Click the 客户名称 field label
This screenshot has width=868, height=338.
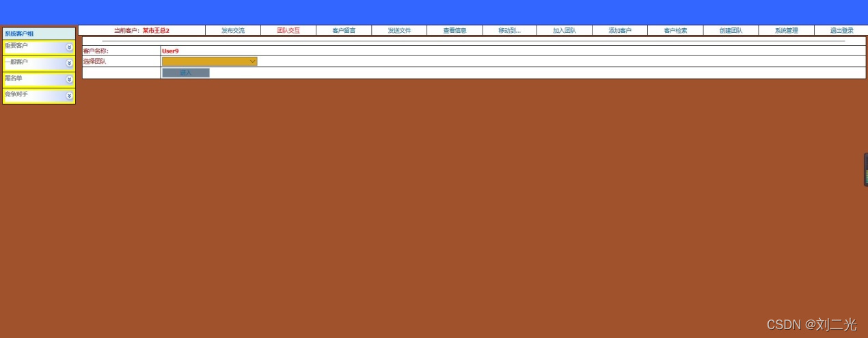pyautogui.click(x=96, y=51)
